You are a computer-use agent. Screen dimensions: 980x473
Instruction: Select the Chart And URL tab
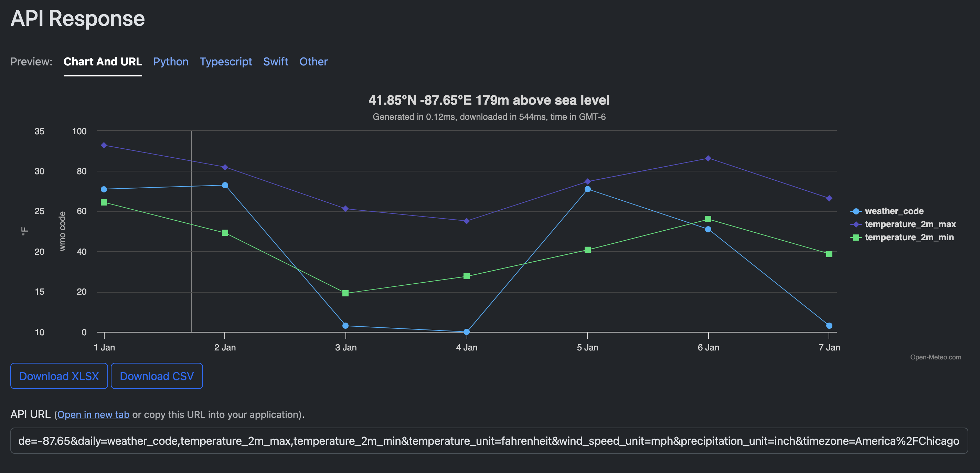(x=103, y=62)
